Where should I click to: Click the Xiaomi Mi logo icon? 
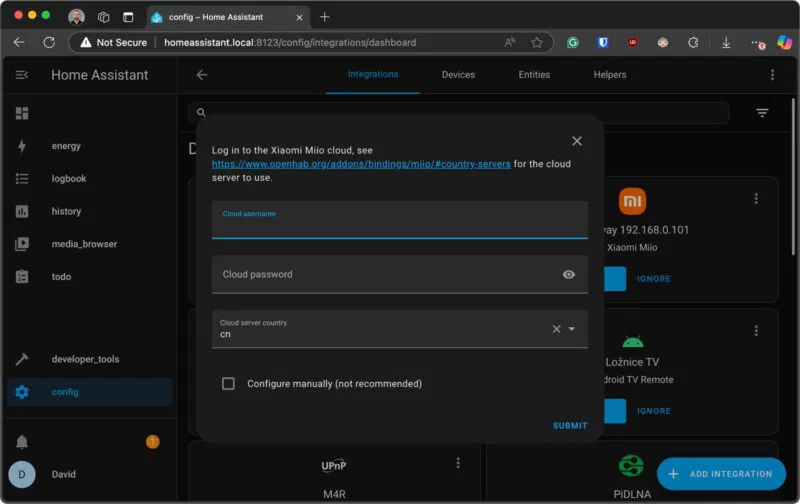(632, 200)
